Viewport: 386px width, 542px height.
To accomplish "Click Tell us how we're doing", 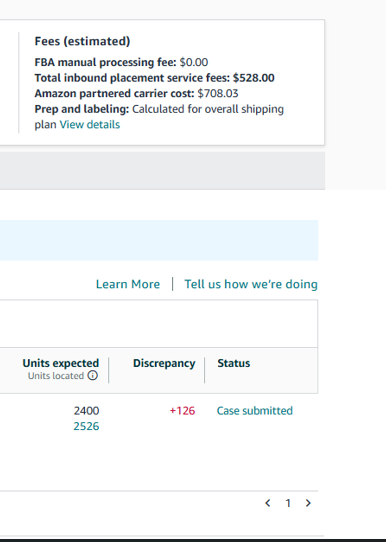I will [x=251, y=284].
